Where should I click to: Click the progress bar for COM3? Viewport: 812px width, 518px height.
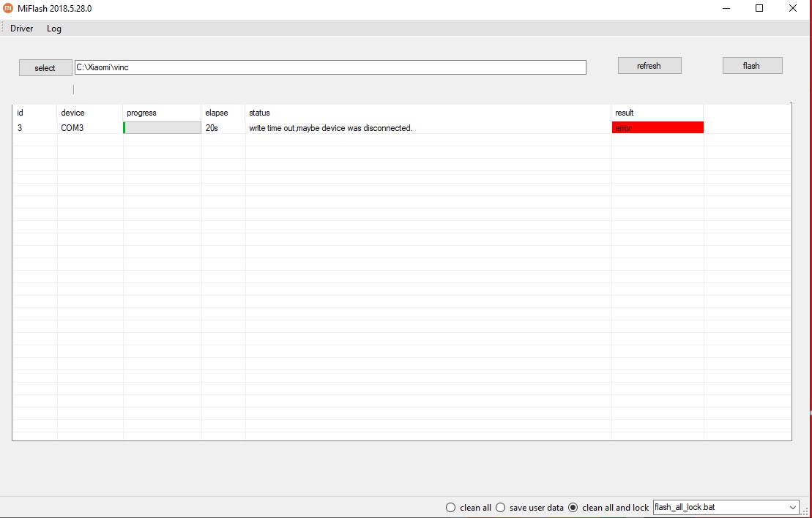[x=162, y=128]
